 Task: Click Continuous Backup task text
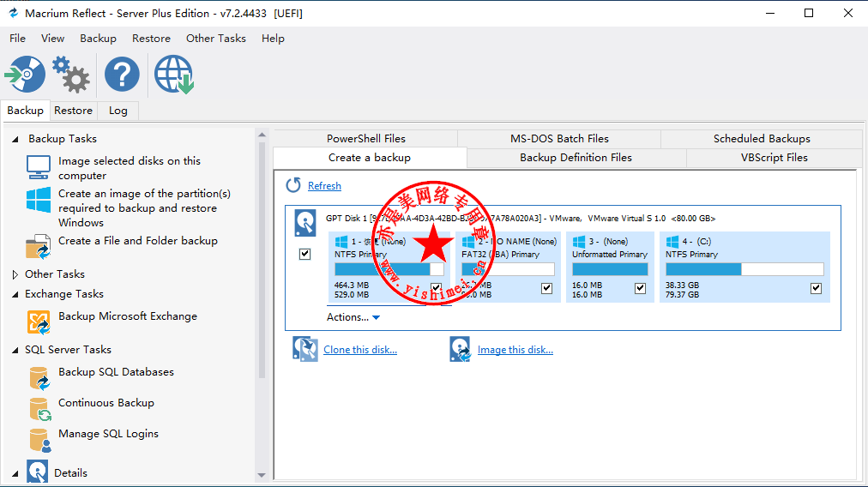106,403
